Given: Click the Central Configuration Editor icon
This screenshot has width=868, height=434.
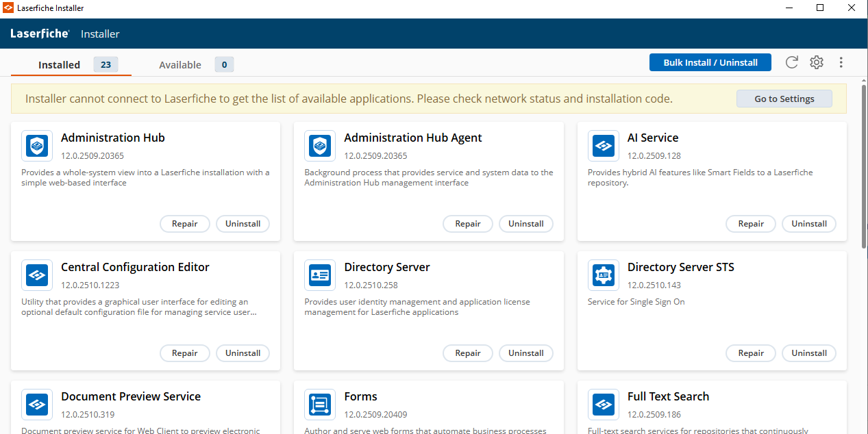Looking at the screenshot, I should [36, 275].
